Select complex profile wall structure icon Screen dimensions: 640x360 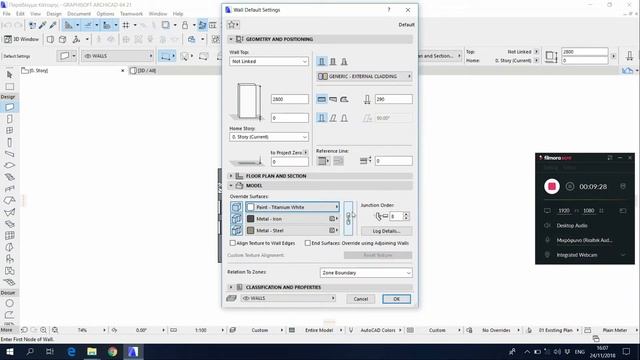click(344, 62)
